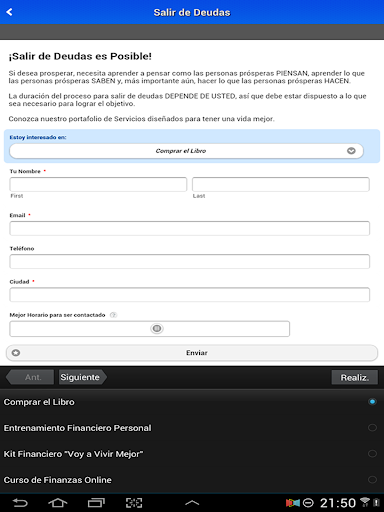The image size is (384, 512).
Task: Tap the Ant. previous button
Action: 30,377
